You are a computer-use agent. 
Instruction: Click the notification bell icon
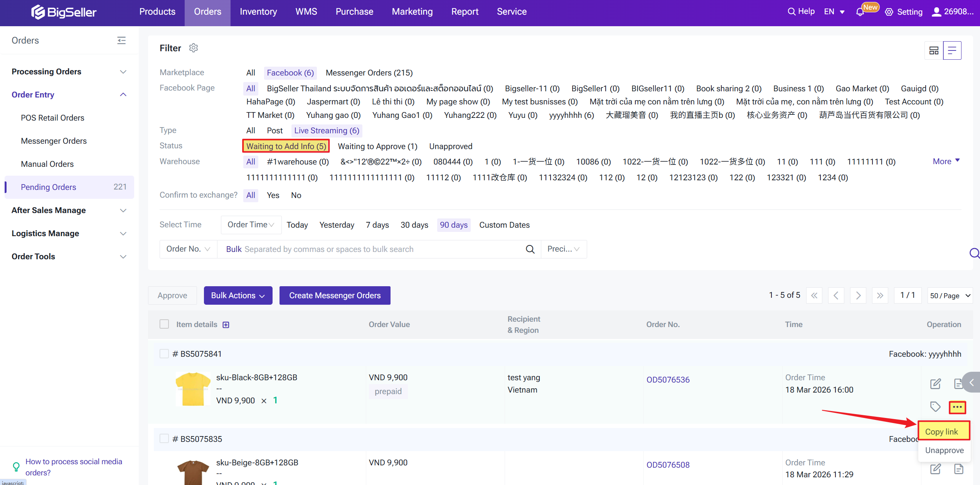tap(860, 12)
